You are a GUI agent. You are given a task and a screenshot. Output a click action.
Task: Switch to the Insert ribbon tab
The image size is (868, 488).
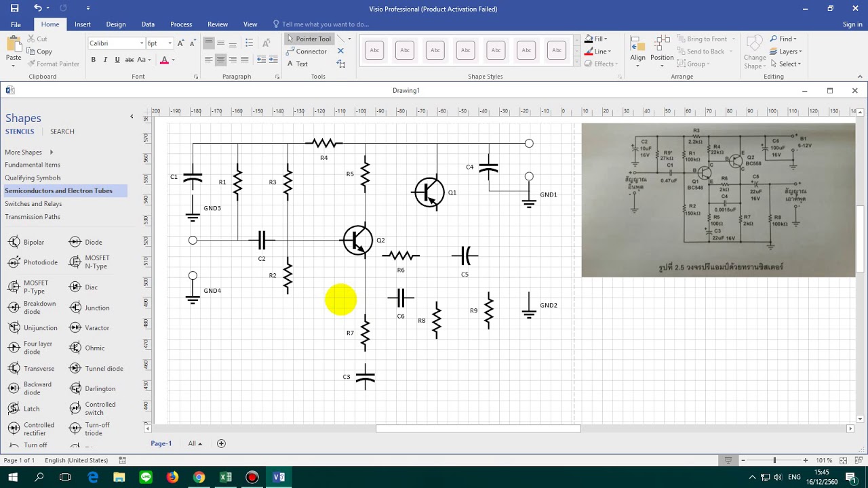click(x=83, y=24)
